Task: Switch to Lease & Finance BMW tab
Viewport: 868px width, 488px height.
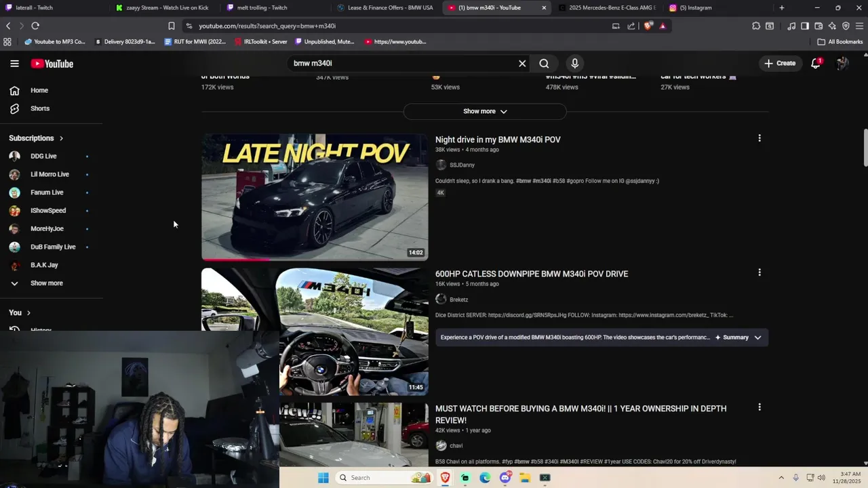Action: (x=387, y=7)
